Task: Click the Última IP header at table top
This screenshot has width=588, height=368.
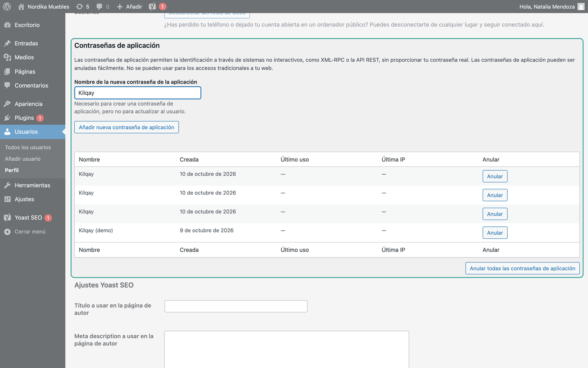Action: (x=393, y=159)
